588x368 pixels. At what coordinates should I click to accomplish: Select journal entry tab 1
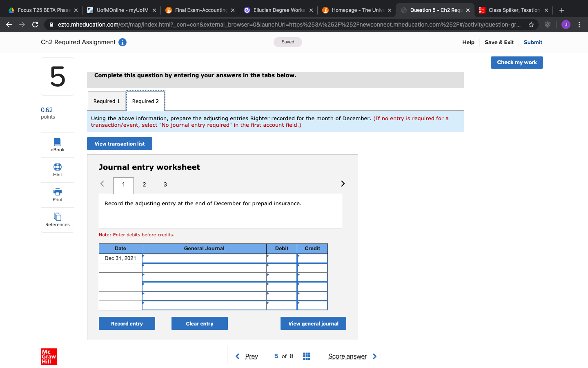coord(123,185)
